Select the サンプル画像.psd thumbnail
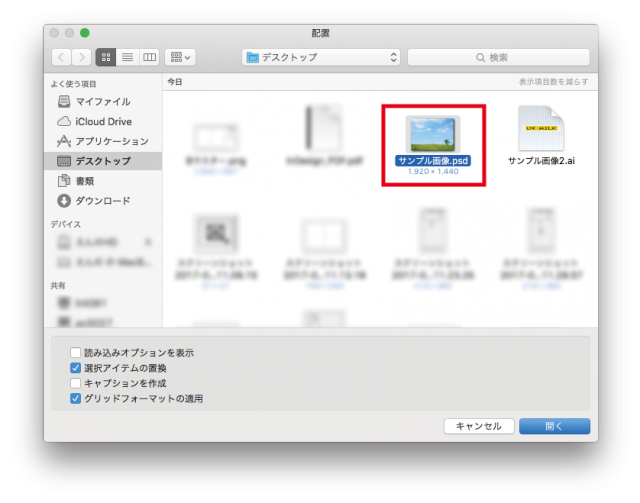This screenshot has height=503, width=640. pyautogui.click(x=433, y=135)
